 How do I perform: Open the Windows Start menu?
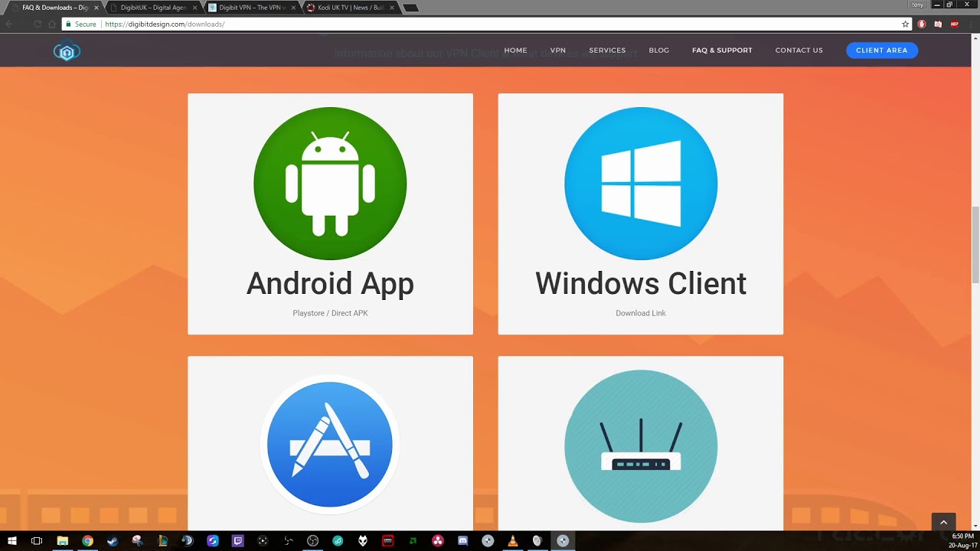pyautogui.click(x=12, y=541)
